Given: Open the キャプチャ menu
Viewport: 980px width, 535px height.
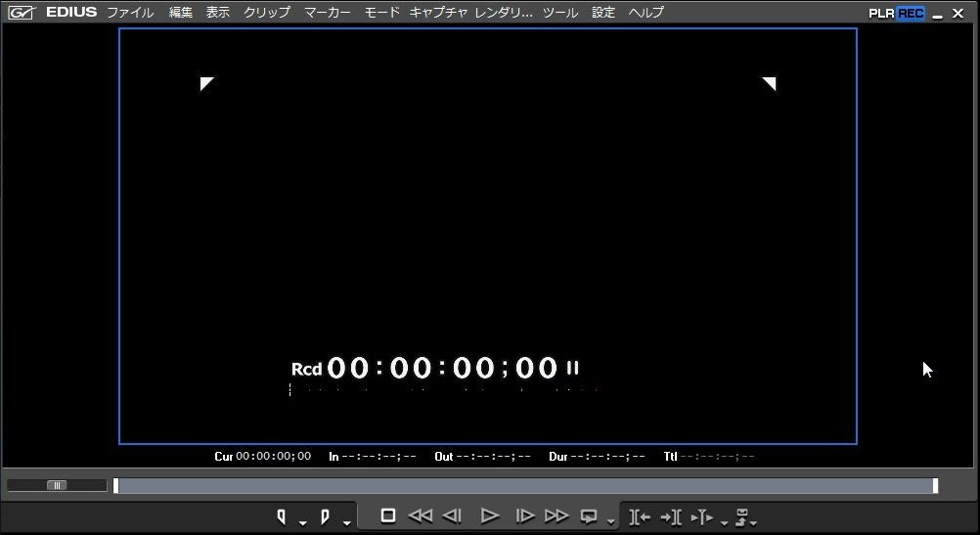Looking at the screenshot, I should 438,13.
